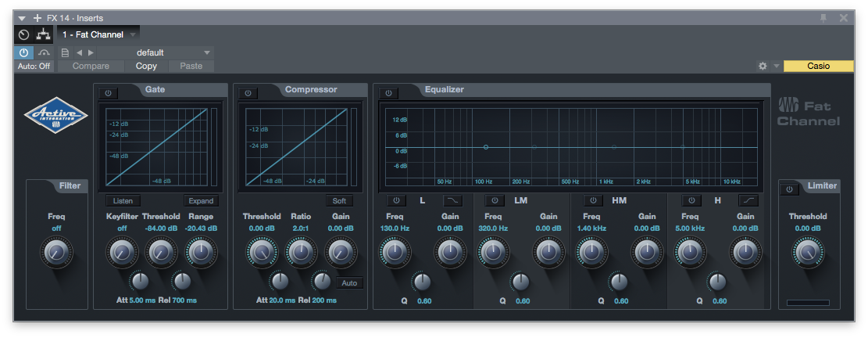This screenshot has height=338, width=868.
Task: Pin the plugin window
Action: pos(823,18)
